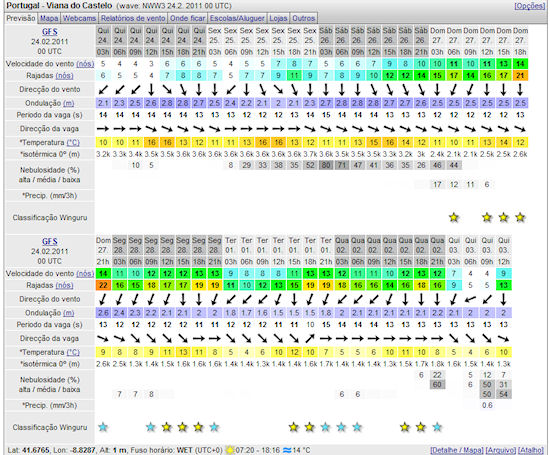Click the sun icon beside sunrise time
This screenshot has height=455, width=550.
tap(230, 450)
